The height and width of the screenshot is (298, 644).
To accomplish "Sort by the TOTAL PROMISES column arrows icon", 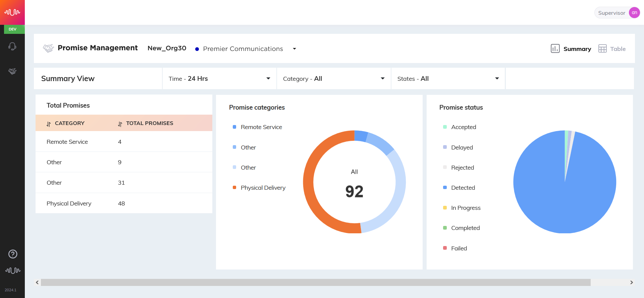I will [120, 124].
